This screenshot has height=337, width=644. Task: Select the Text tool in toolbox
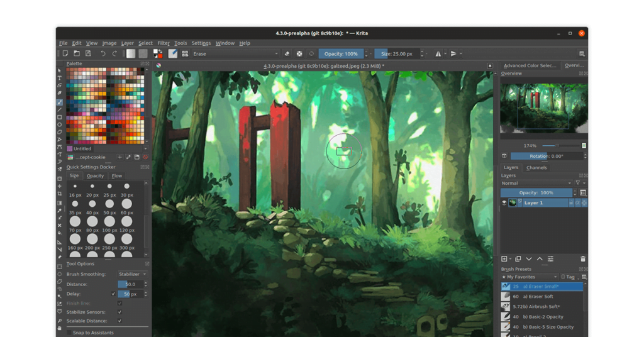pyautogui.click(x=60, y=78)
